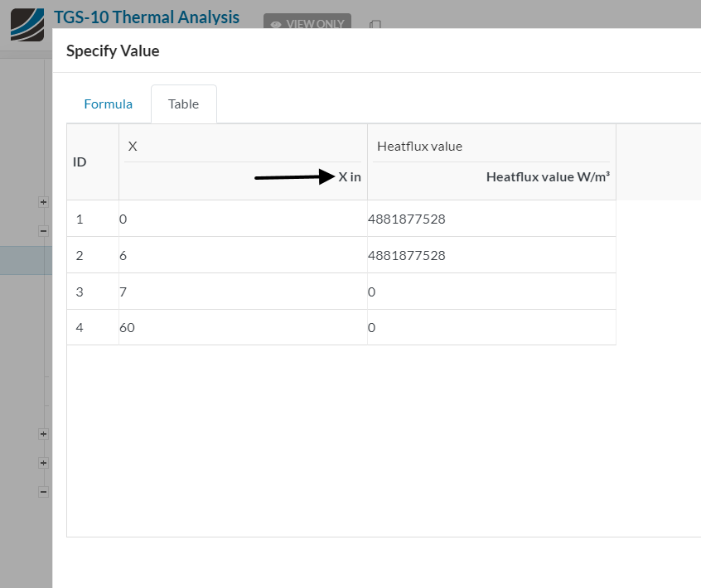
Task: Open the TGS-10 Thermal Analysis project title
Action: click(147, 17)
